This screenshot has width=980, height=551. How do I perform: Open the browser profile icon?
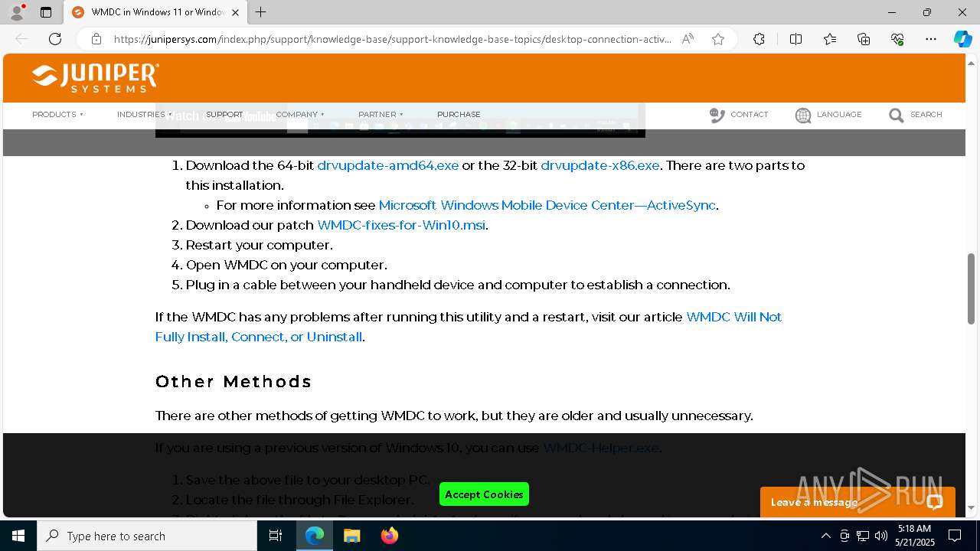pos(17,12)
